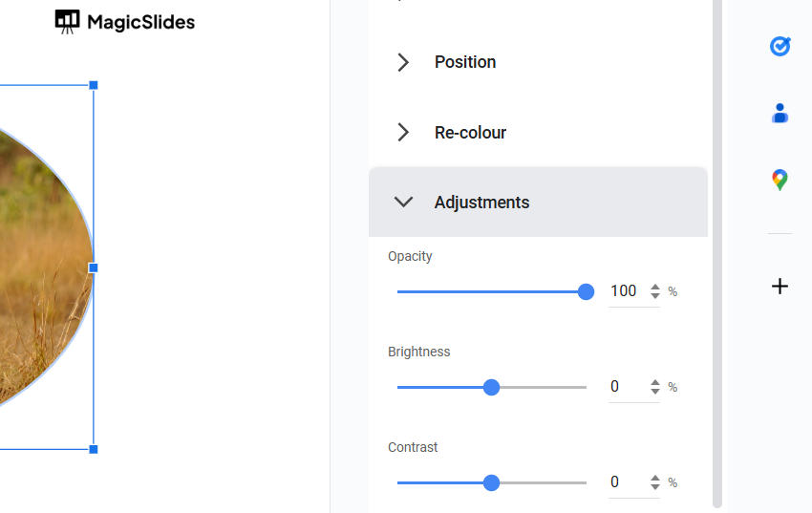Click the image's middle-right resize handle
Image resolution: width=812 pixels, height=513 pixels.
(94, 267)
